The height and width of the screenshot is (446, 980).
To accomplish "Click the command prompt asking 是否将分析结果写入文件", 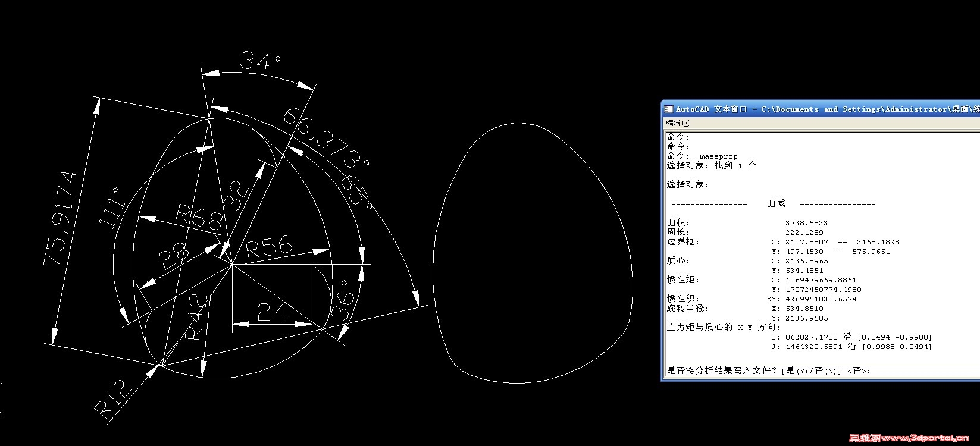I will (769, 370).
